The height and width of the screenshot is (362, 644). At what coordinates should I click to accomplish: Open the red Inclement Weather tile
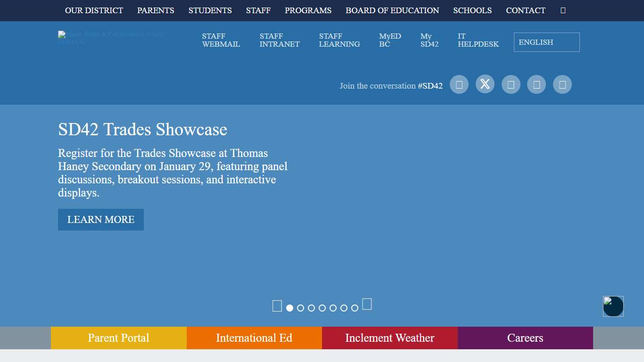click(389, 338)
